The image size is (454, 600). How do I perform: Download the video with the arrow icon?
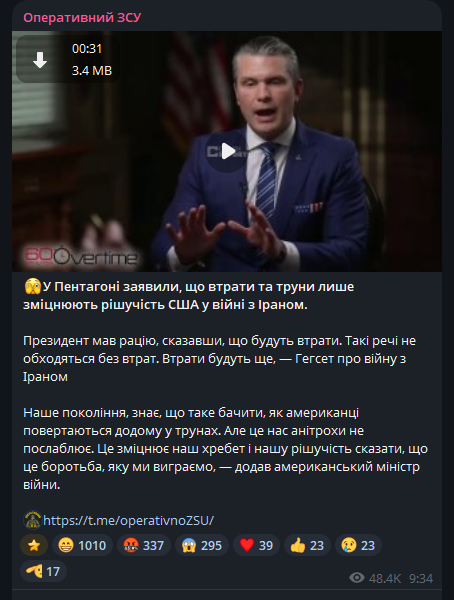[40, 60]
